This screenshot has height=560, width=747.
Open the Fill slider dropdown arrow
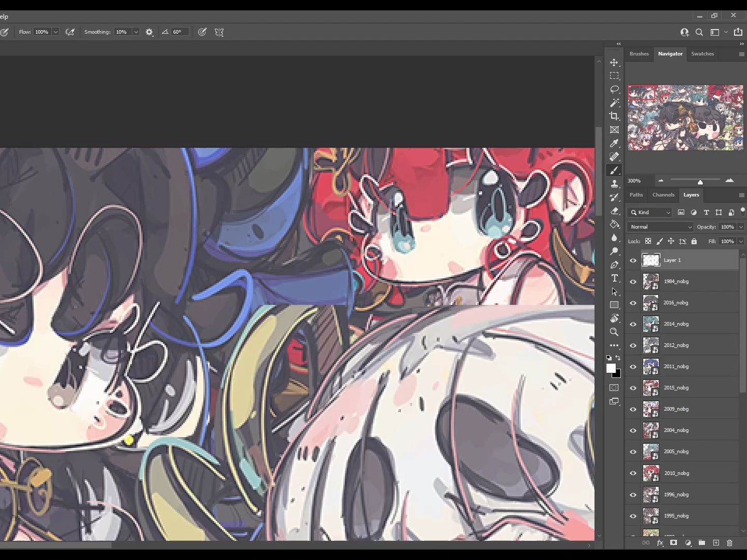[741, 242]
